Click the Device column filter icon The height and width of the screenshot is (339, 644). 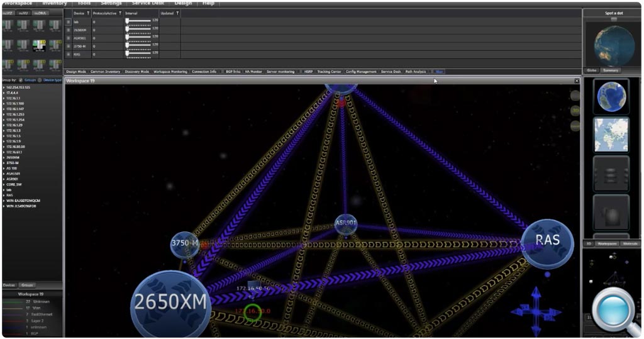[88, 13]
